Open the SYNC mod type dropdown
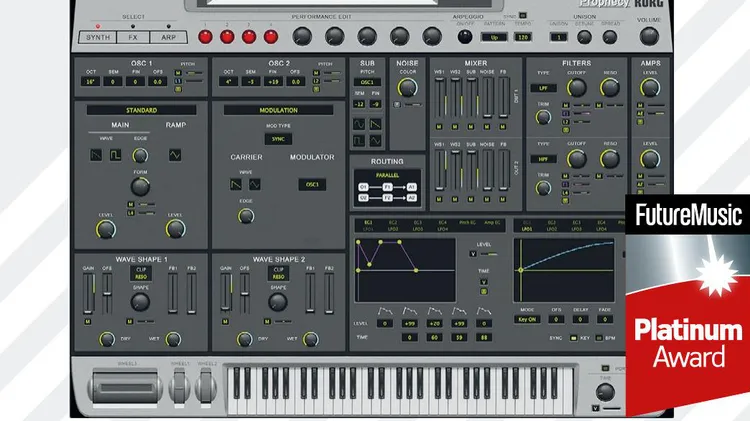Viewport: 750px width, 421px height. pyautogui.click(x=278, y=139)
